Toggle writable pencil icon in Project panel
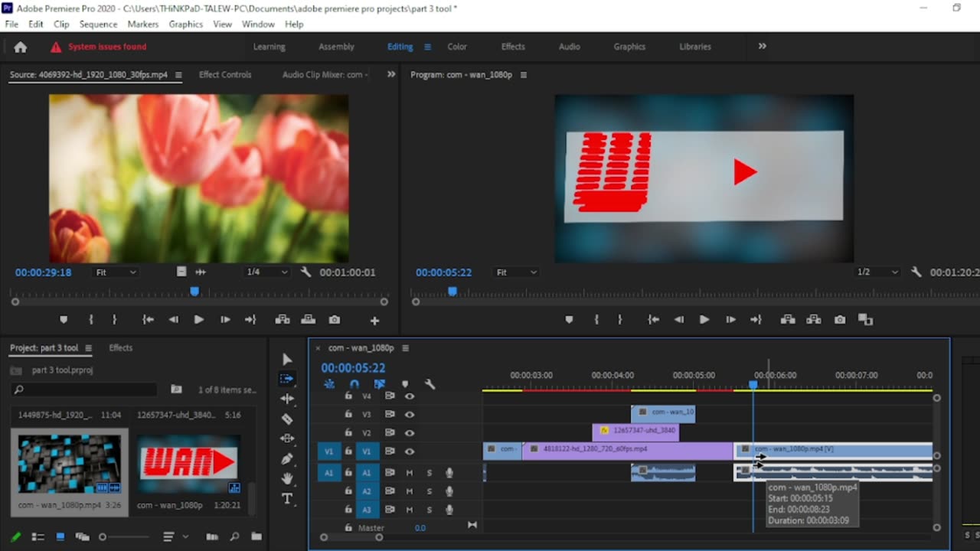This screenshot has width=980, height=551. tap(15, 536)
